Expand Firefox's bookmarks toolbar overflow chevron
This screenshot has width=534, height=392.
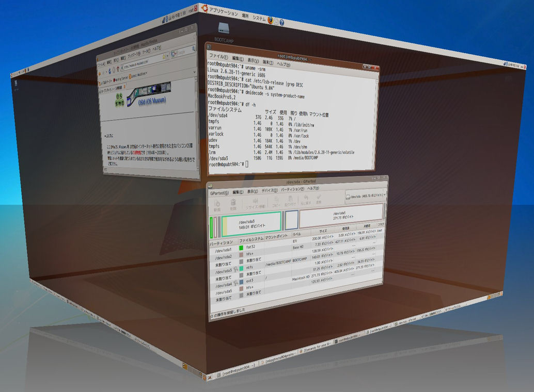point(195,72)
